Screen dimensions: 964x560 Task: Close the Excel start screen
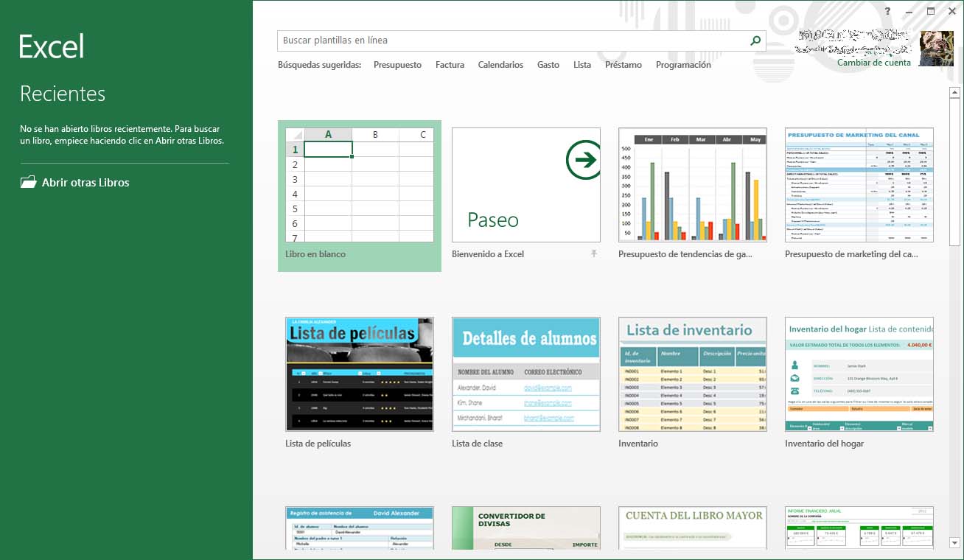(951, 11)
